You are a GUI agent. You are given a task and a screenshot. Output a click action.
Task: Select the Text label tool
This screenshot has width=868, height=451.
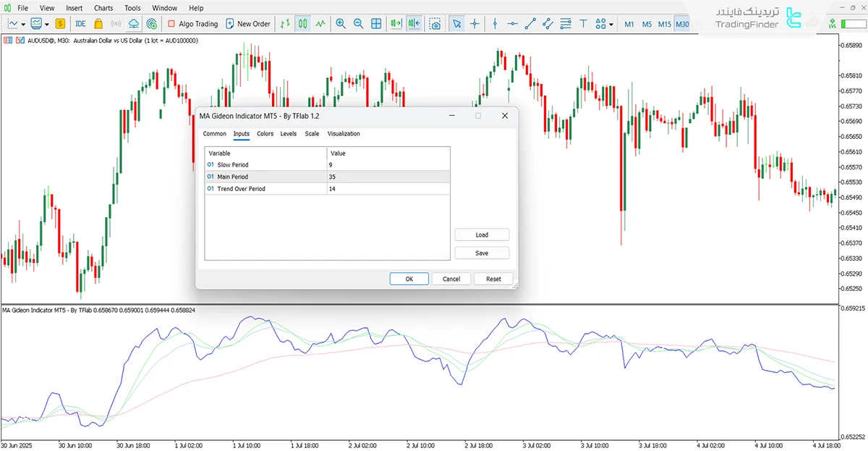(x=582, y=24)
